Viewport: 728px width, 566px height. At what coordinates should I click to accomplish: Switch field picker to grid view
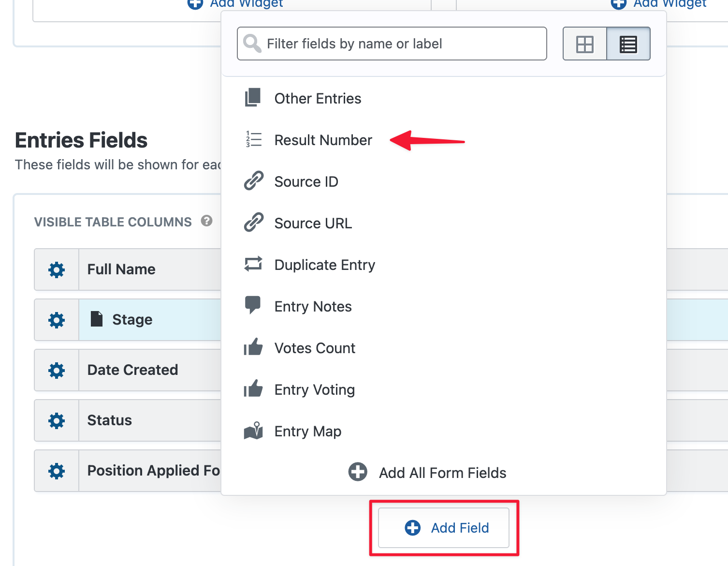click(x=585, y=44)
